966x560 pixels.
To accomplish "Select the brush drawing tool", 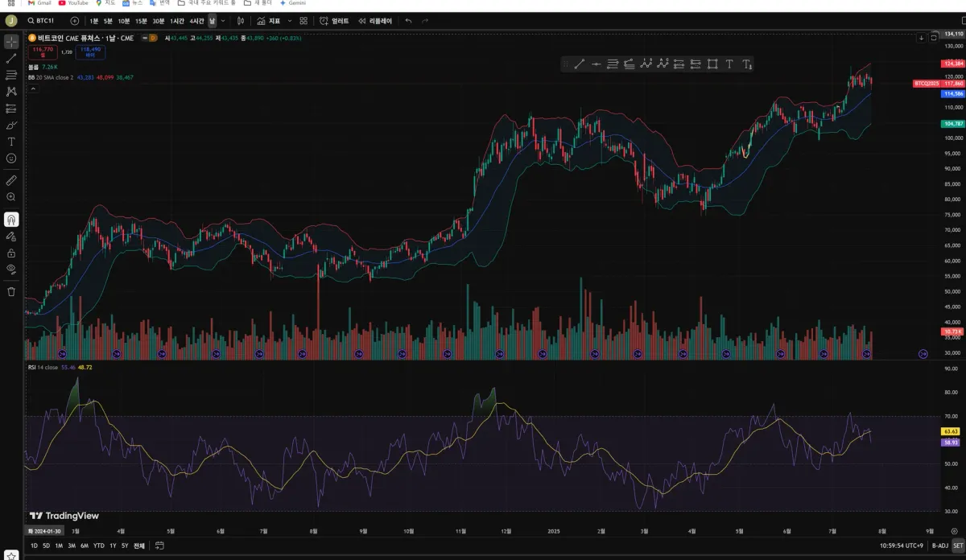I will tap(11, 125).
